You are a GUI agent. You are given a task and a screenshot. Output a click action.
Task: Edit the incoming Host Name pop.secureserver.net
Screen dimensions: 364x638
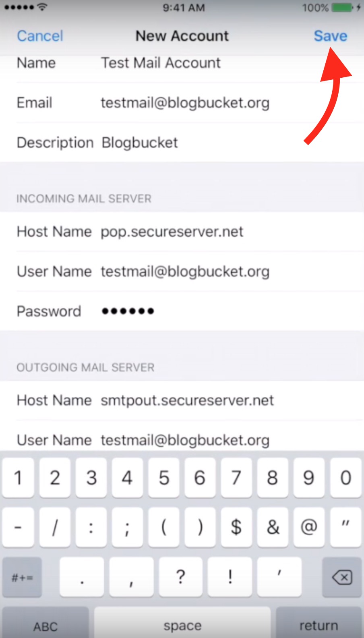click(x=182, y=232)
